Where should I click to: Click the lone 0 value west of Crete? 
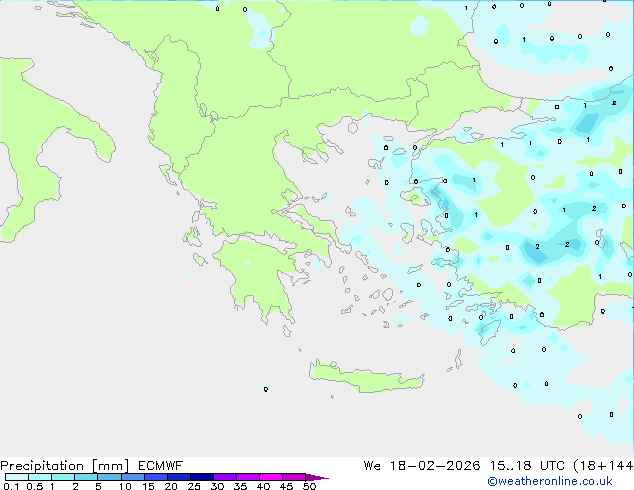coord(266,389)
